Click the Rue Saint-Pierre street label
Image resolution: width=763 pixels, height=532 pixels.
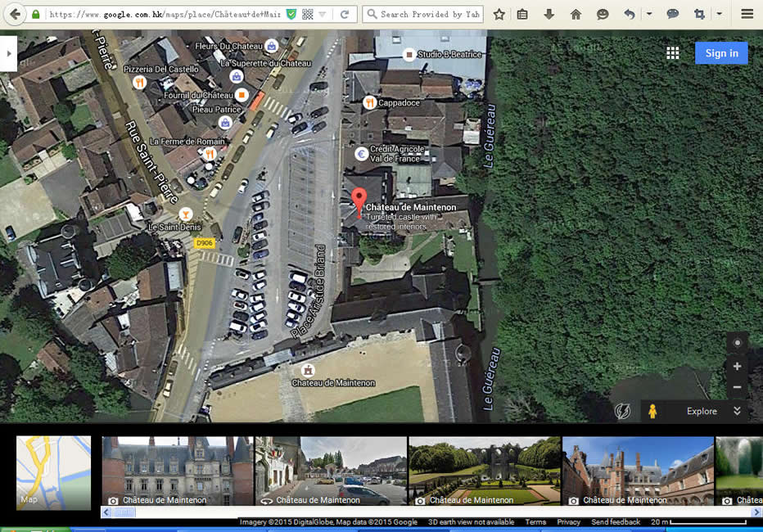pos(151,162)
